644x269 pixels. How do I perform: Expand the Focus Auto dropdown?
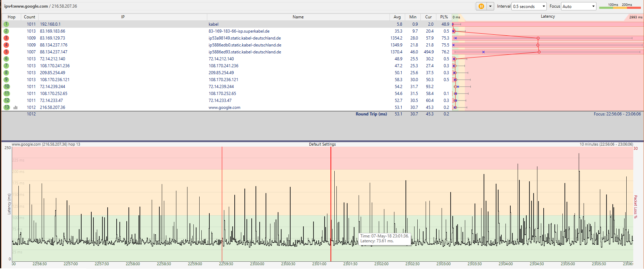tap(578, 6)
